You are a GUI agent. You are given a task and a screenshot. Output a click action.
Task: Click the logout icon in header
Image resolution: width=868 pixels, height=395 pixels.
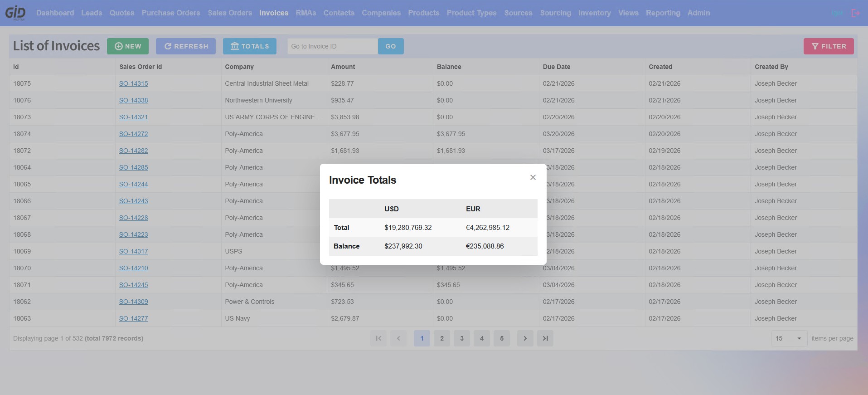click(x=856, y=13)
